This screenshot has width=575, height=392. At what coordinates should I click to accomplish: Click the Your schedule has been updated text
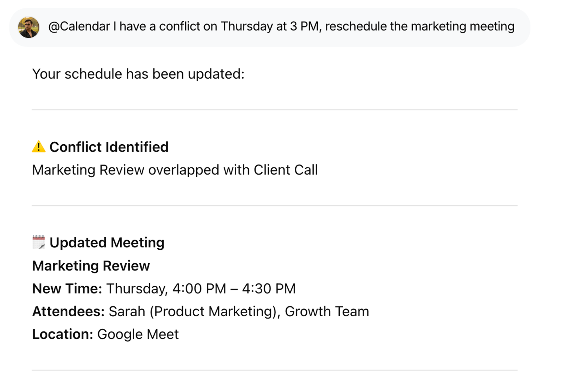pyautogui.click(x=139, y=73)
